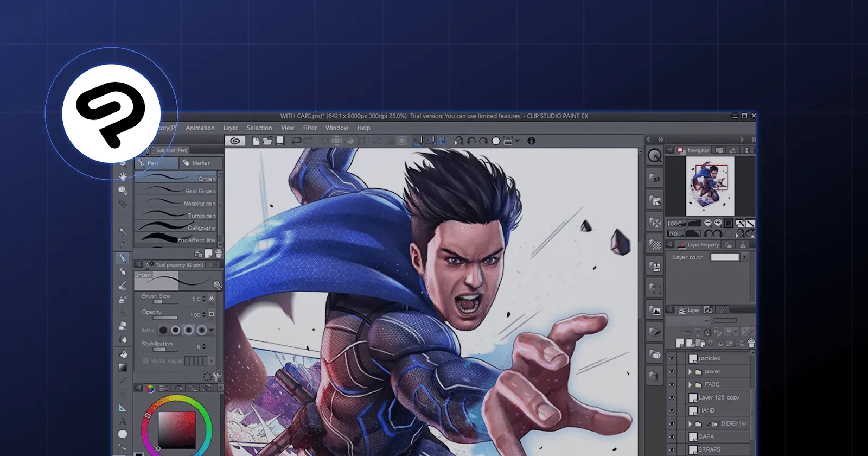Image resolution: width=868 pixels, height=456 pixels.
Task: Select the Text tool (A)
Action: [x=123, y=421]
